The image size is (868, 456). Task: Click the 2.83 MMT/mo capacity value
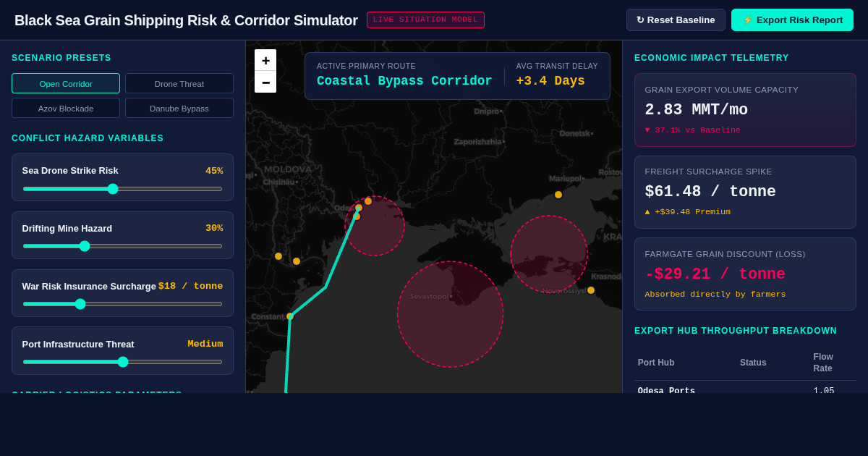[697, 110]
